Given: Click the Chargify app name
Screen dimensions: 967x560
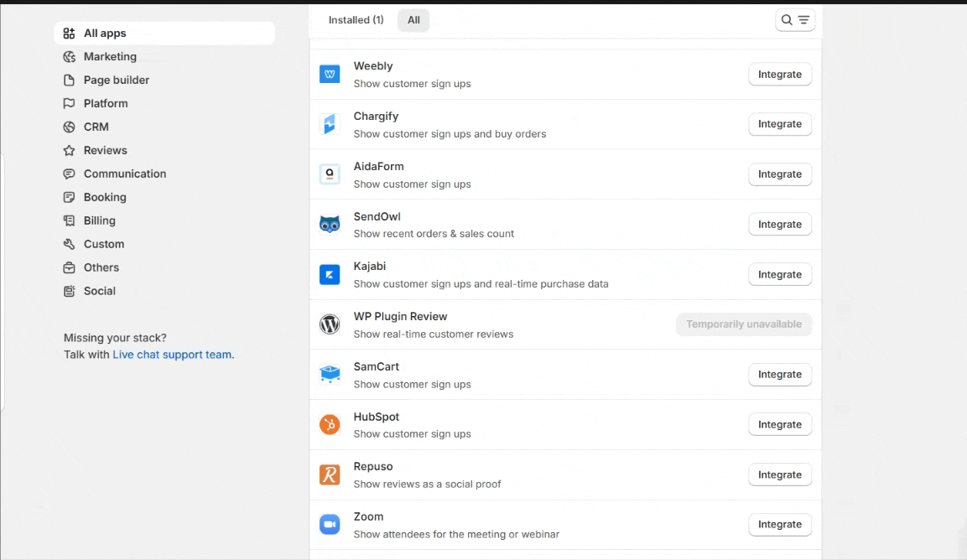Looking at the screenshot, I should [377, 116].
